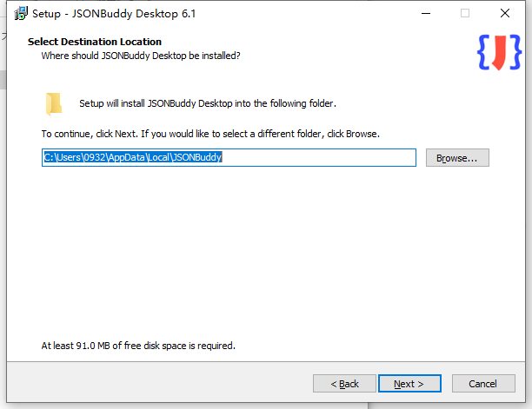
Task: Proceed with the Next > button
Action: (409, 384)
